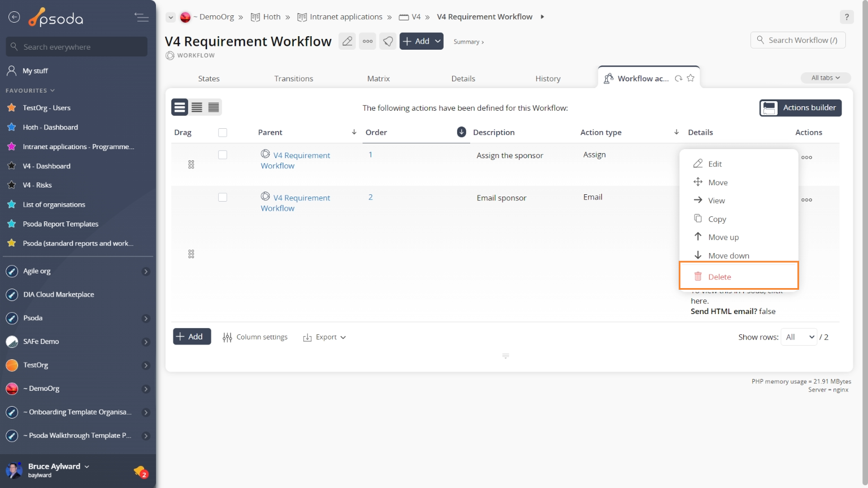Focus the Search everywhere field

(77, 46)
